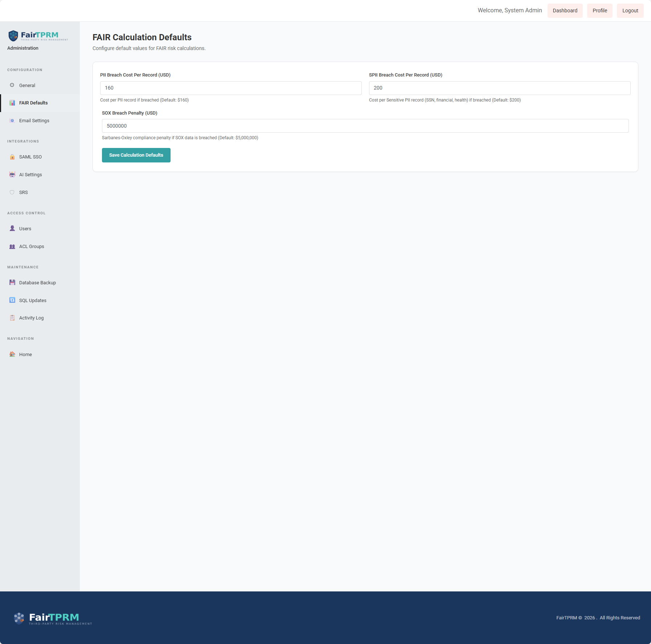The image size is (651, 644).
Task: Open Email Settings via its envelope icon
Action: coord(12,121)
